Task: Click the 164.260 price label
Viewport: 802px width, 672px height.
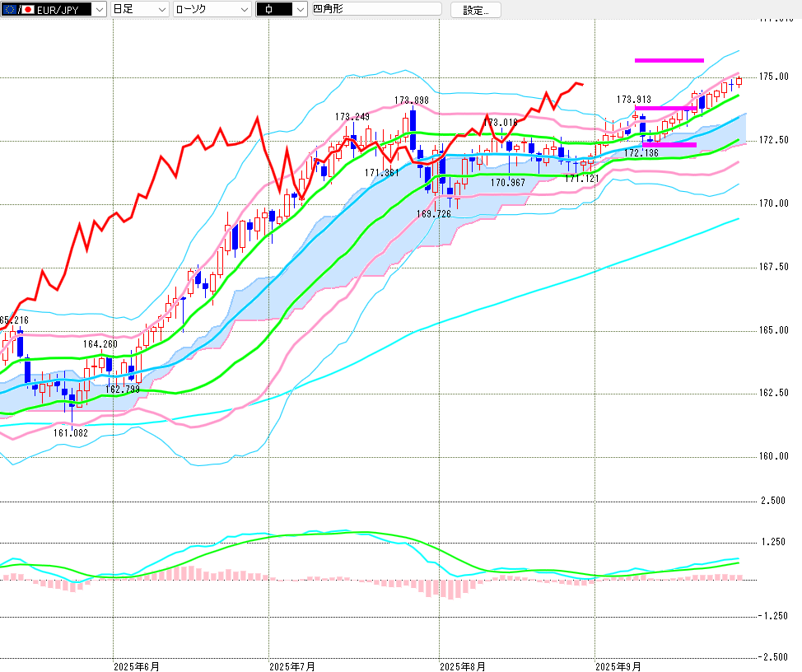Action: 100,343
